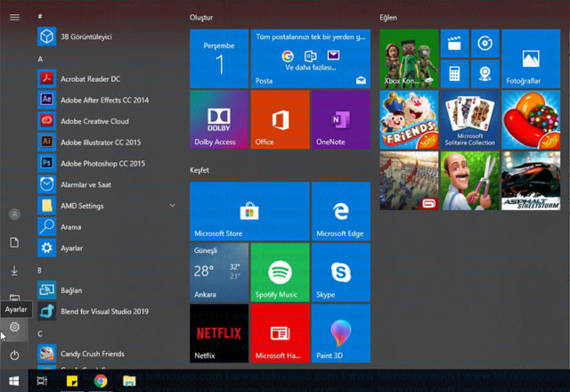
Task: Launch the Netflix tile
Action: [x=219, y=333]
